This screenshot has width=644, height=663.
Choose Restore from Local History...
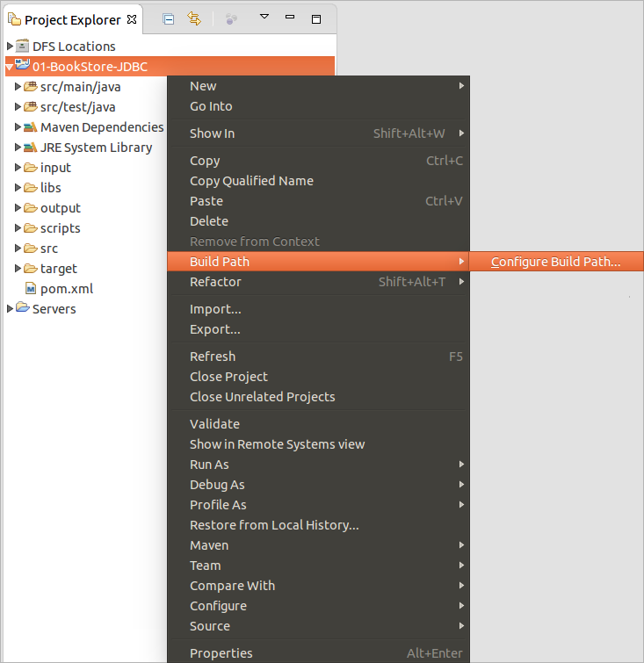(319, 525)
